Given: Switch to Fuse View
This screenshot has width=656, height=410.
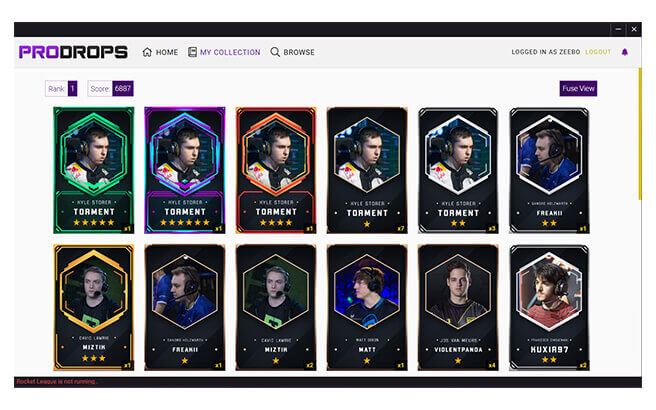Looking at the screenshot, I should click(x=578, y=88).
